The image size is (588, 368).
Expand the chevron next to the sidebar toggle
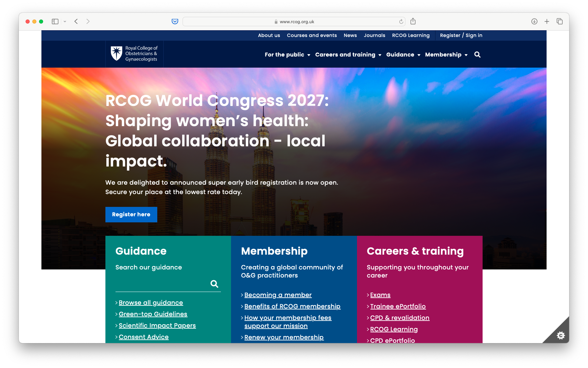(x=65, y=21)
